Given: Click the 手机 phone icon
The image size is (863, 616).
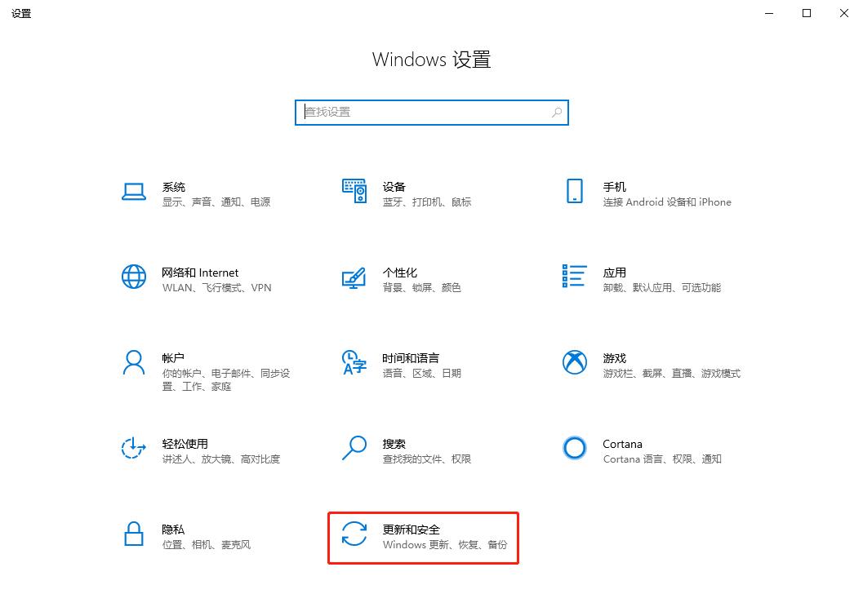Looking at the screenshot, I should (575, 191).
